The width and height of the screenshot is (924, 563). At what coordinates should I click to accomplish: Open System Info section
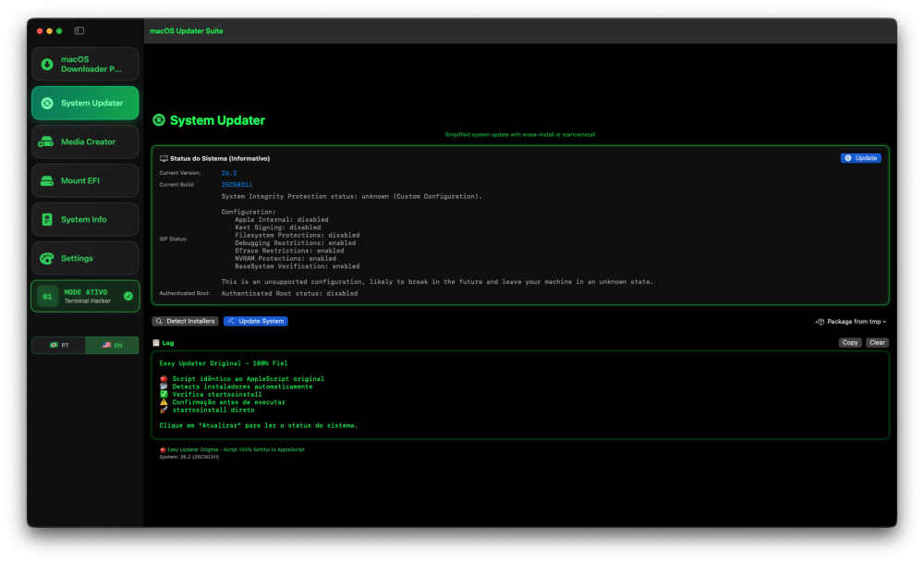pos(85,219)
